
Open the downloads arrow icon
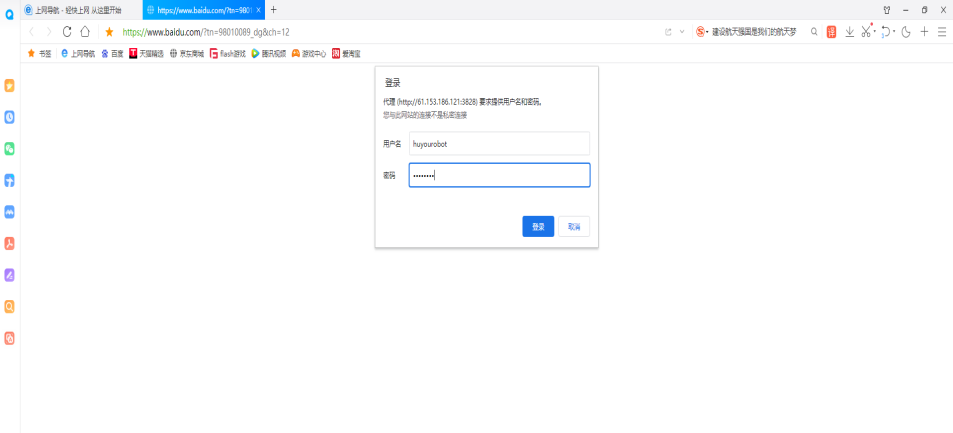tap(849, 32)
